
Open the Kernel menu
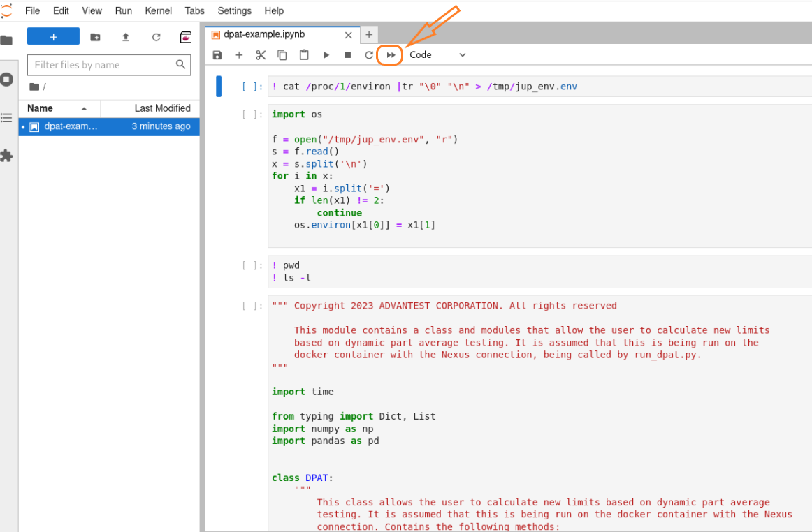tap(159, 10)
